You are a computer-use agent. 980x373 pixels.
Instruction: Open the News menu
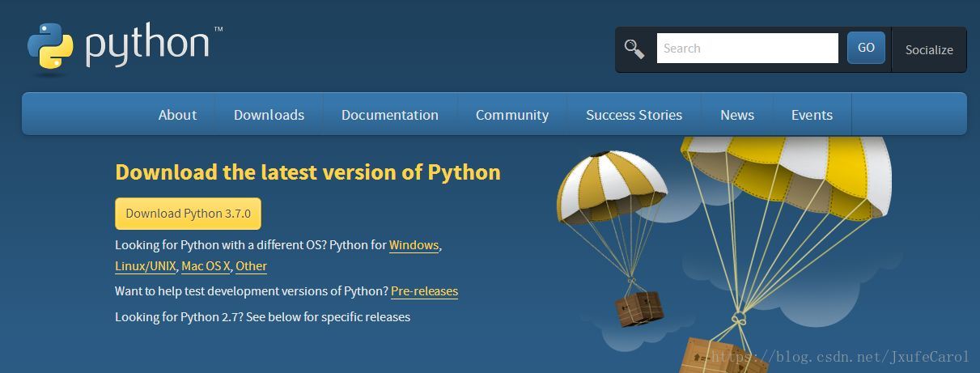point(737,115)
